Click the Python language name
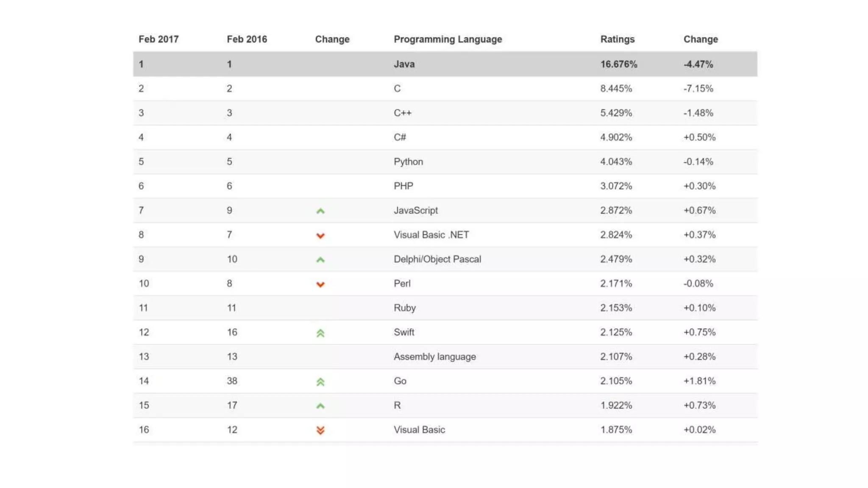 (x=408, y=162)
